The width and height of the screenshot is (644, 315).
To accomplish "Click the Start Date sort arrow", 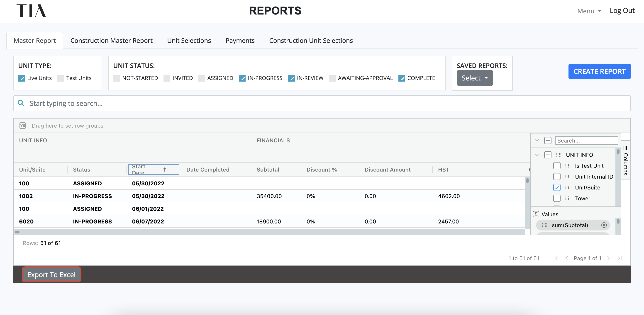I will (x=164, y=169).
